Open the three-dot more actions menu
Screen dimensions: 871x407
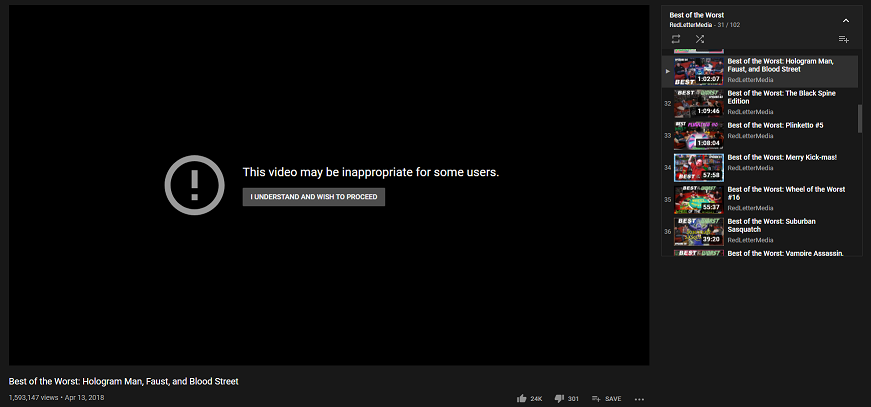639,399
